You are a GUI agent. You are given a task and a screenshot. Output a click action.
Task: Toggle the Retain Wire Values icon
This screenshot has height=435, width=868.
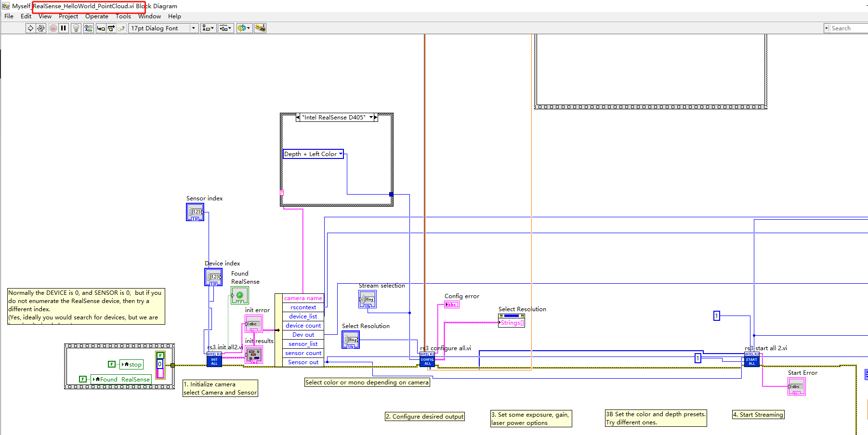[x=88, y=28]
